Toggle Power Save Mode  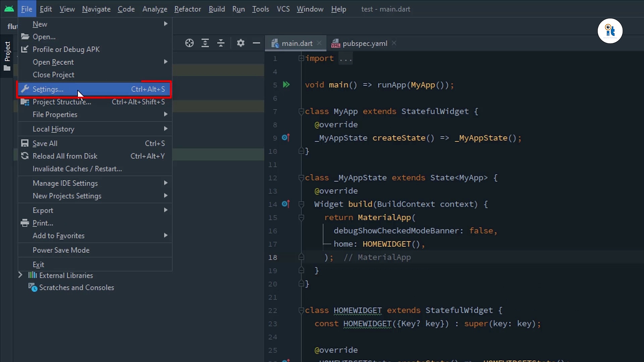coord(95,250)
